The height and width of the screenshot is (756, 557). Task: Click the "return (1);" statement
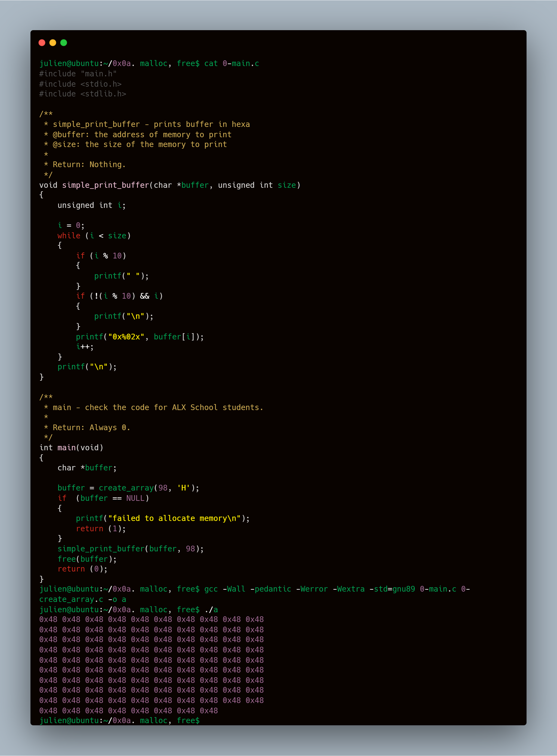[101, 529]
